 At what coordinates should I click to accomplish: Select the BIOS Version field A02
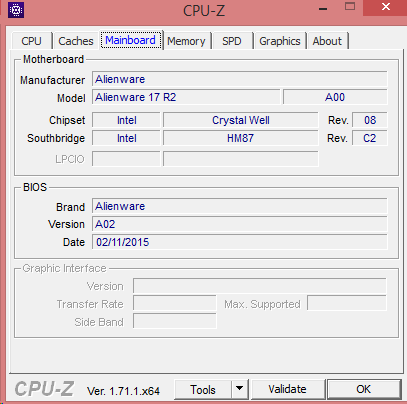point(240,224)
